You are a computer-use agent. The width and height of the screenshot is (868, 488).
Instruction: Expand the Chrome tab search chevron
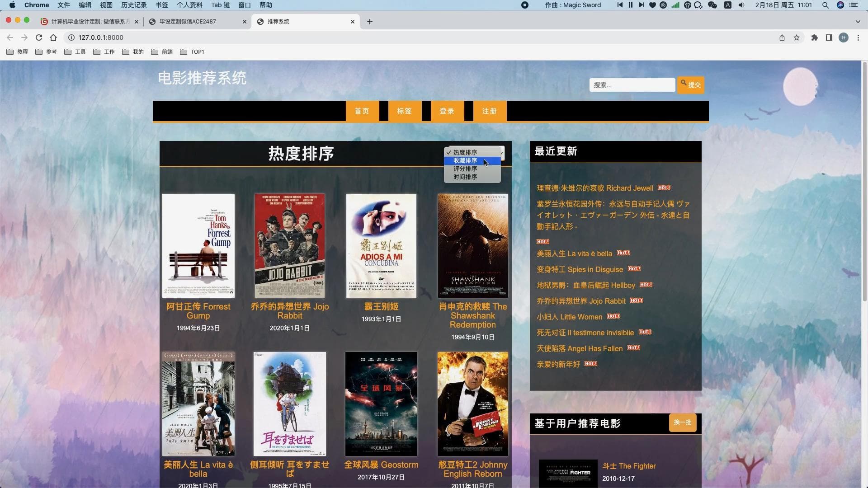coord(858,22)
